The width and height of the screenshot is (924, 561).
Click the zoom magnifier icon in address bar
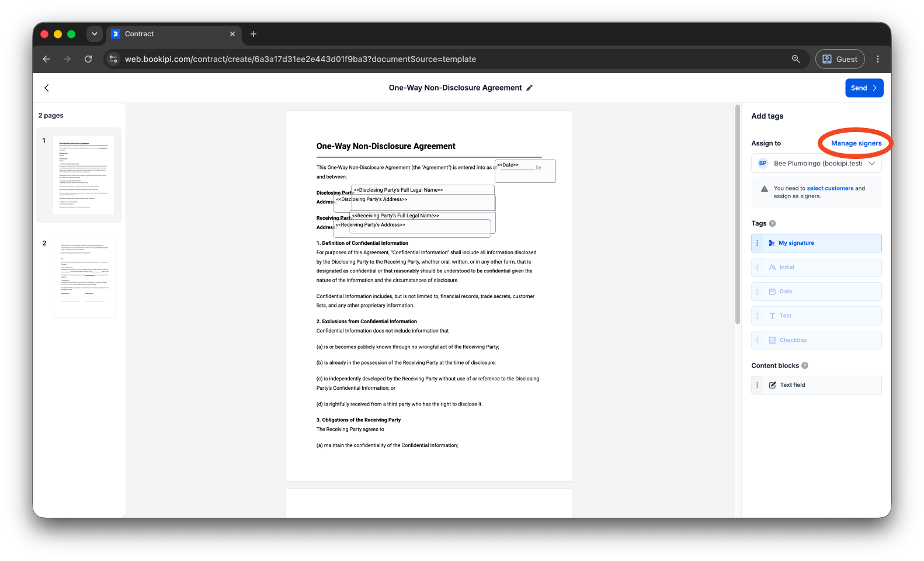tap(796, 59)
